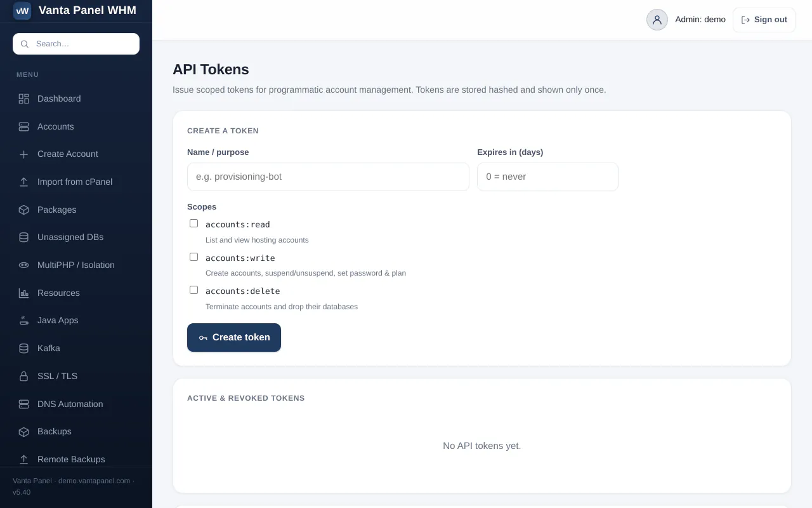Click the Packages box icon
This screenshot has width=812, height=508.
click(x=23, y=210)
